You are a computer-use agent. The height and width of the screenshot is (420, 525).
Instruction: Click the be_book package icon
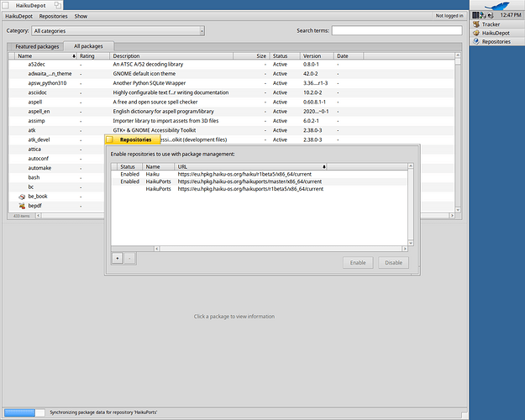[22, 197]
